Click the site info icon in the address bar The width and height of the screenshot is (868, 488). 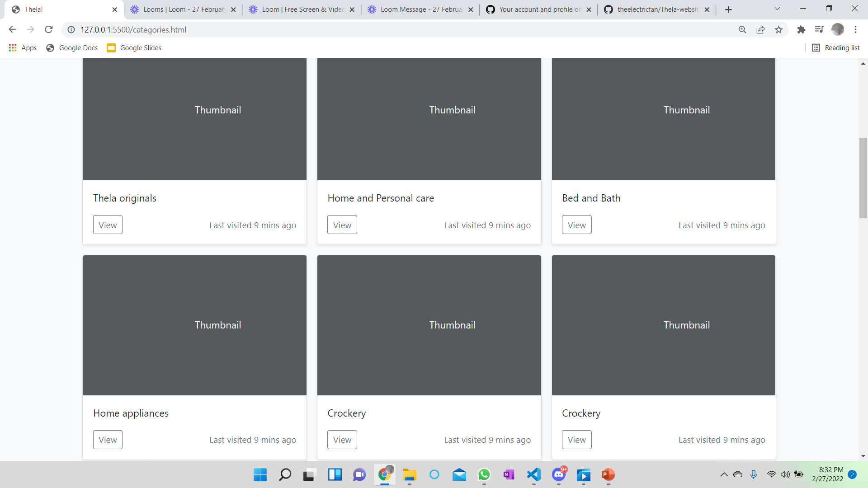pyautogui.click(x=71, y=29)
